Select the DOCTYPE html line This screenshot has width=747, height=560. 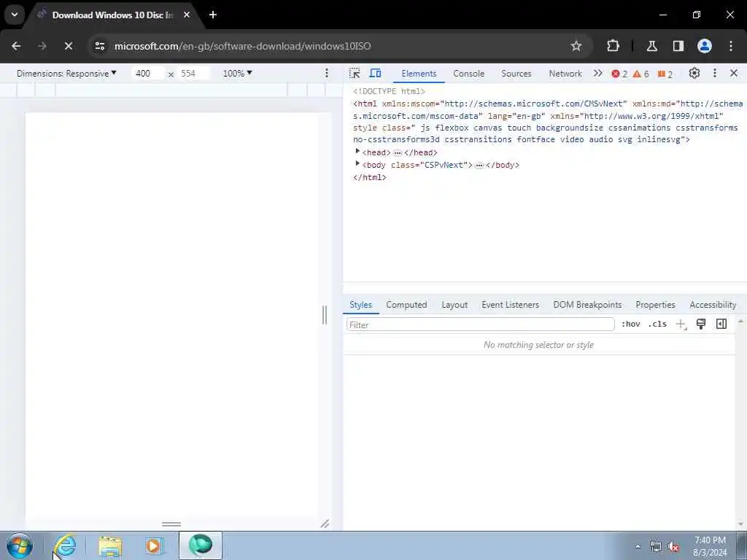[390, 91]
